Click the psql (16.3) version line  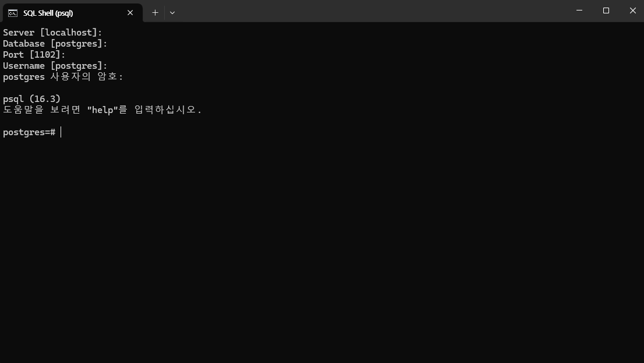(x=31, y=98)
